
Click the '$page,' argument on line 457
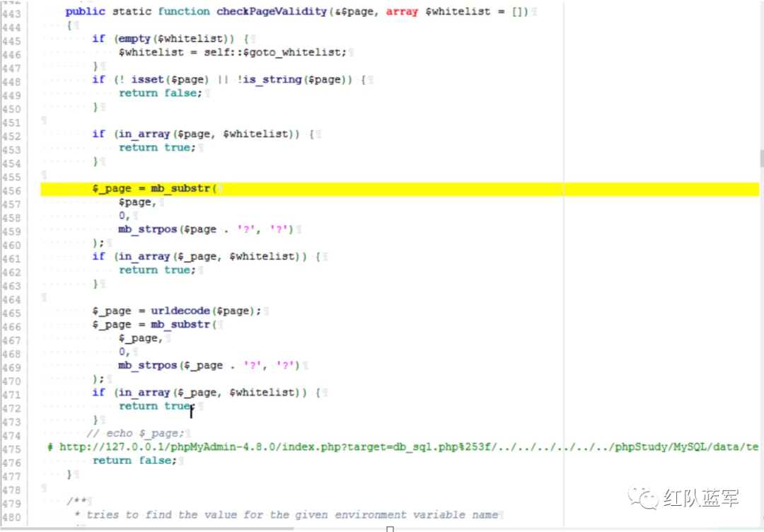[x=137, y=202]
